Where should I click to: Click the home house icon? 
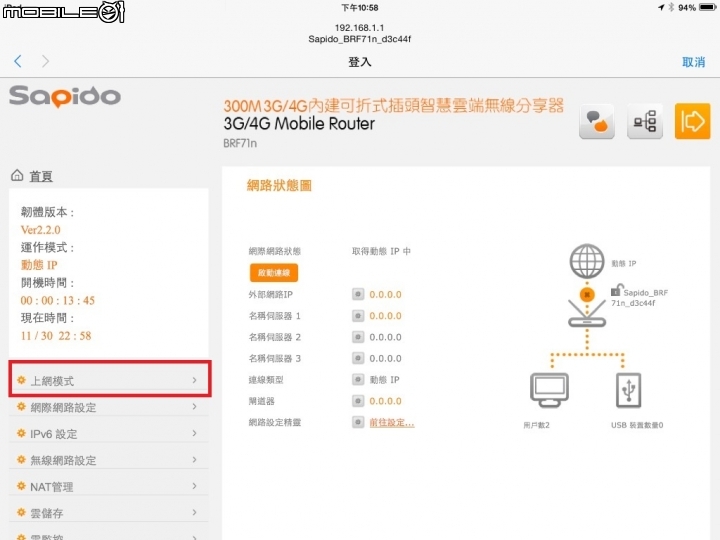pos(17,175)
